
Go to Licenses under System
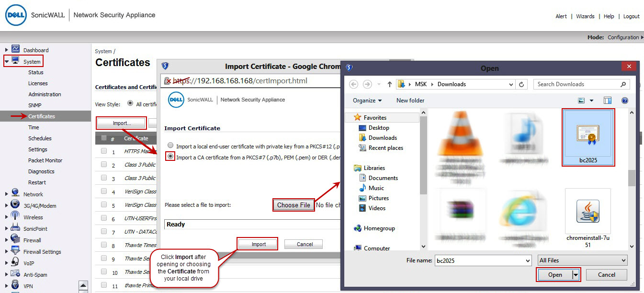click(38, 83)
